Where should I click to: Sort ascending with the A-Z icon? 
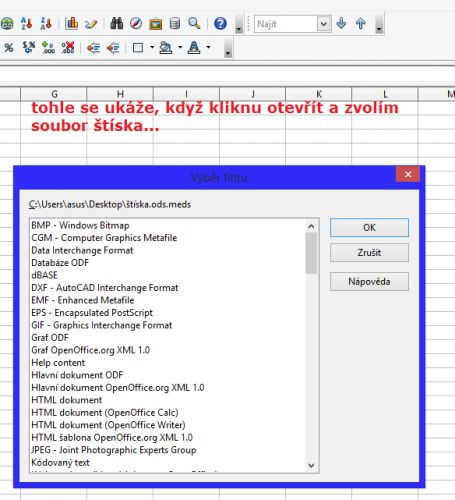point(26,24)
